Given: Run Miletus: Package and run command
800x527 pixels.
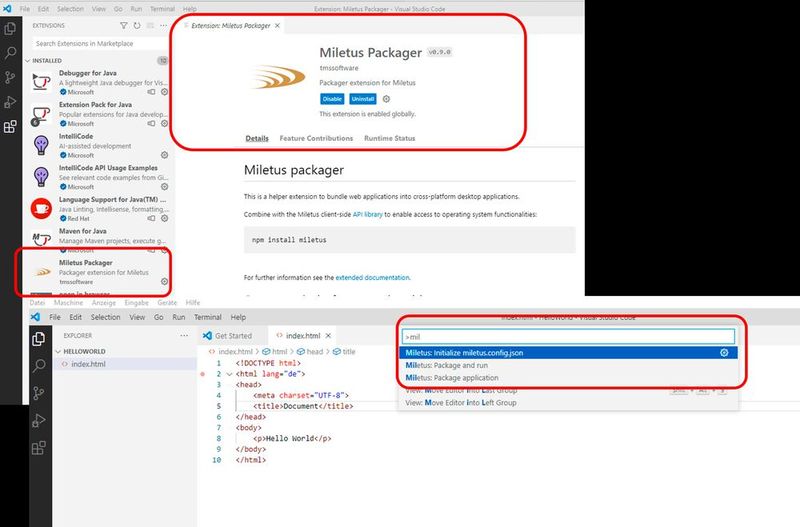Looking at the screenshot, I should click(x=568, y=365).
